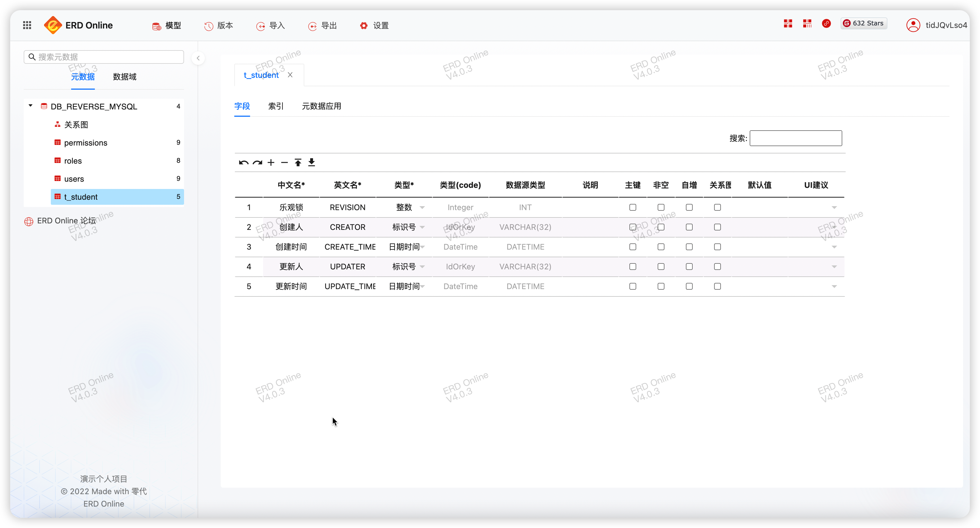Image resolution: width=980 pixels, height=528 pixels.
Task: Open the ERD Online 论坛 link
Action: (x=66, y=221)
